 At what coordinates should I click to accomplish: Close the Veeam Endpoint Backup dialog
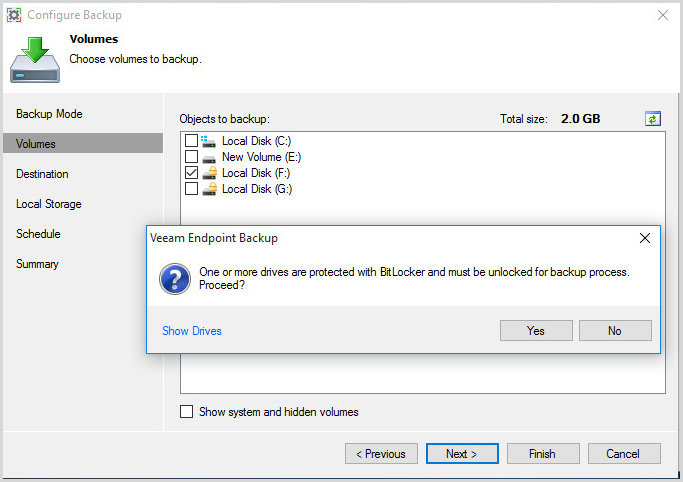(x=645, y=238)
